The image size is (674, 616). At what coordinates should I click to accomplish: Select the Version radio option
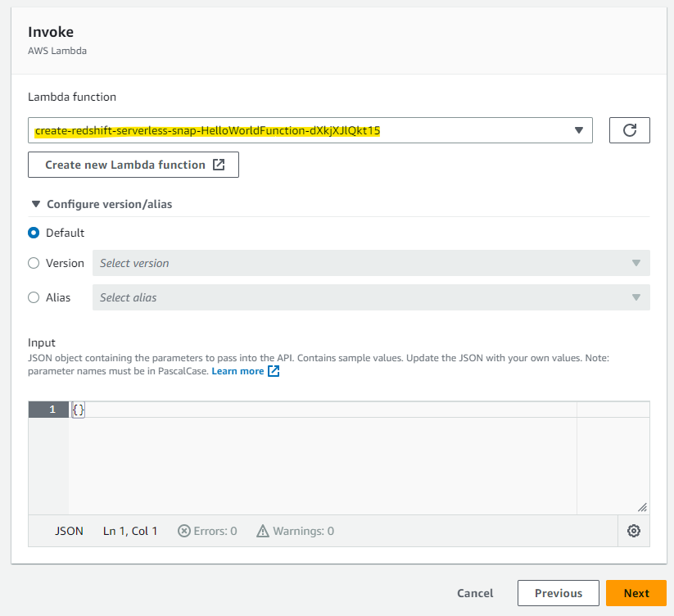[x=34, y=263]
